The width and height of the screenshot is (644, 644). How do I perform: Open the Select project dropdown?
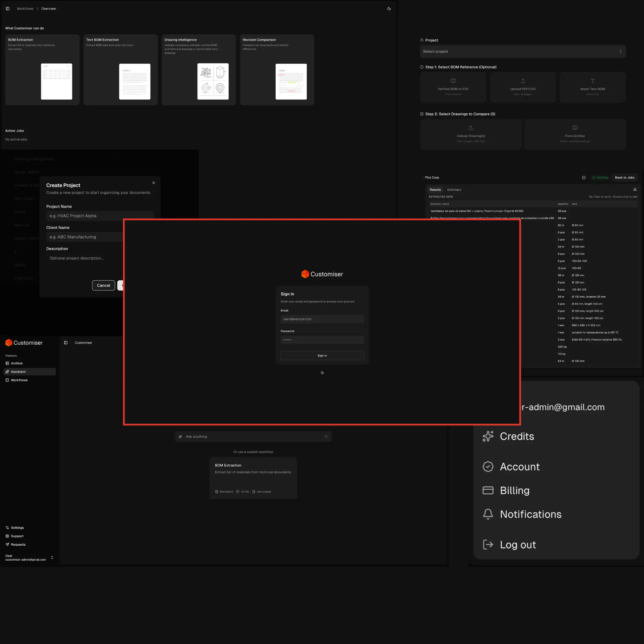[x=523, y=51]
